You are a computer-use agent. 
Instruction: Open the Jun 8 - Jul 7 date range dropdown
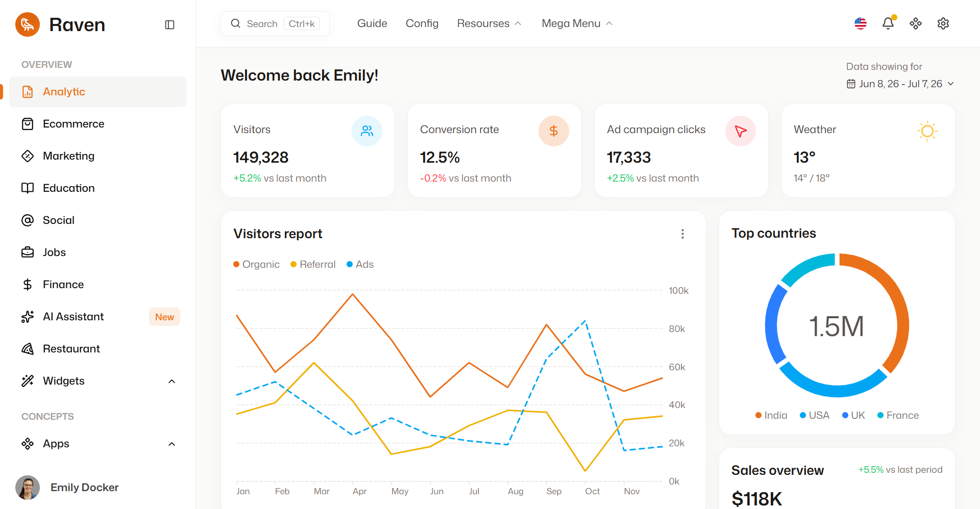point(900,84)
